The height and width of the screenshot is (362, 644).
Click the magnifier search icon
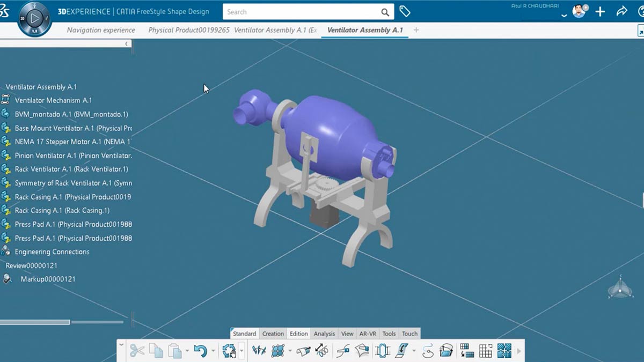(385, 12)
